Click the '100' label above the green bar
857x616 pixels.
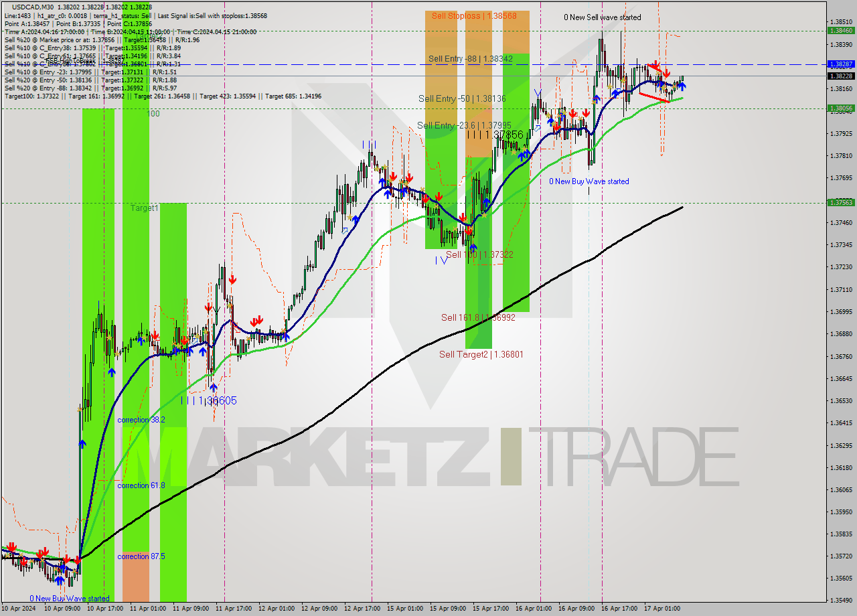click(153, 114)
